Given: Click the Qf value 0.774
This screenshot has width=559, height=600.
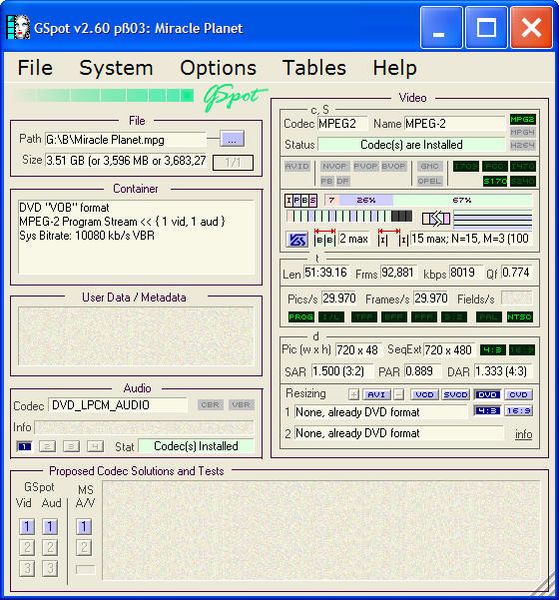Looking at the screenshot, I should coord(516,272).
